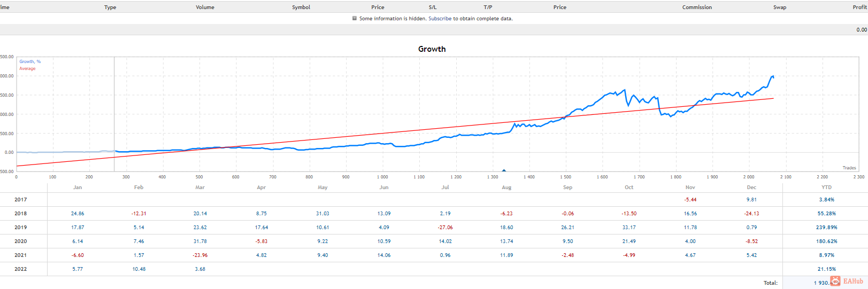Click the 2018 Feb value -12.31
The width and height of the screenshot is (868, 289).
139,214
